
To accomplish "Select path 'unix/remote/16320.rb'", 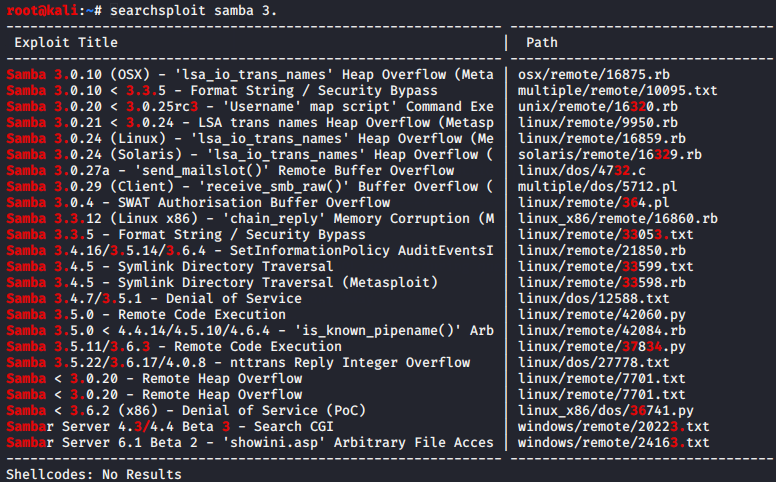I will click(x=597, y=106).
